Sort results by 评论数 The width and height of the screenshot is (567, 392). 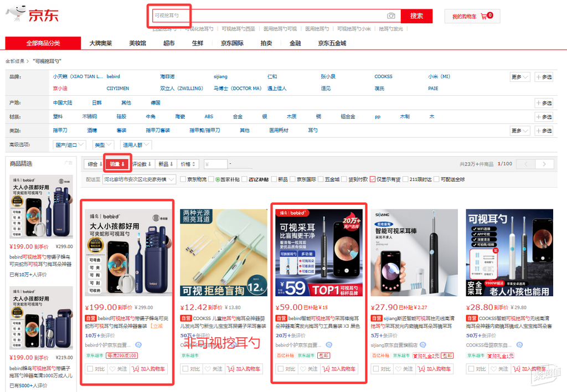141,164
